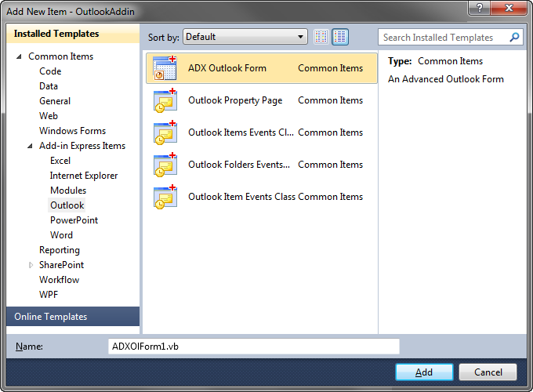
Task: Click the Outlook Item Events Class icon
Action: click(165, 197)
